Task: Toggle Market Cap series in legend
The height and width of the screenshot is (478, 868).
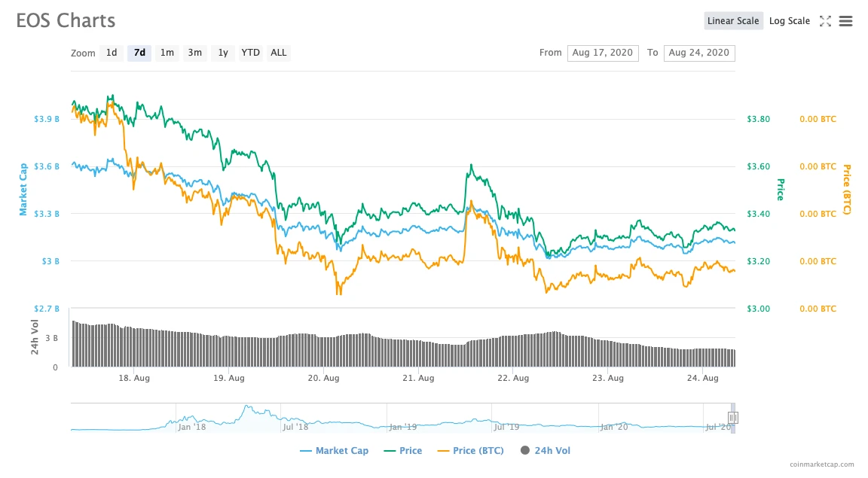Action: click(x=334, y=450)
